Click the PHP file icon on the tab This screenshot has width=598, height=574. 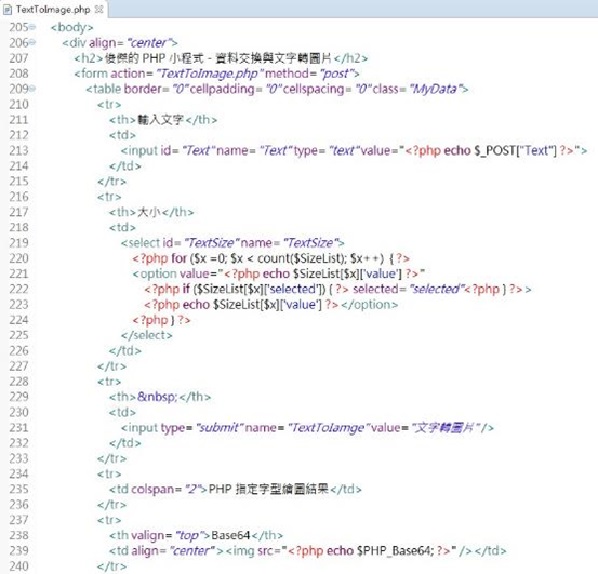coord(8,9)
